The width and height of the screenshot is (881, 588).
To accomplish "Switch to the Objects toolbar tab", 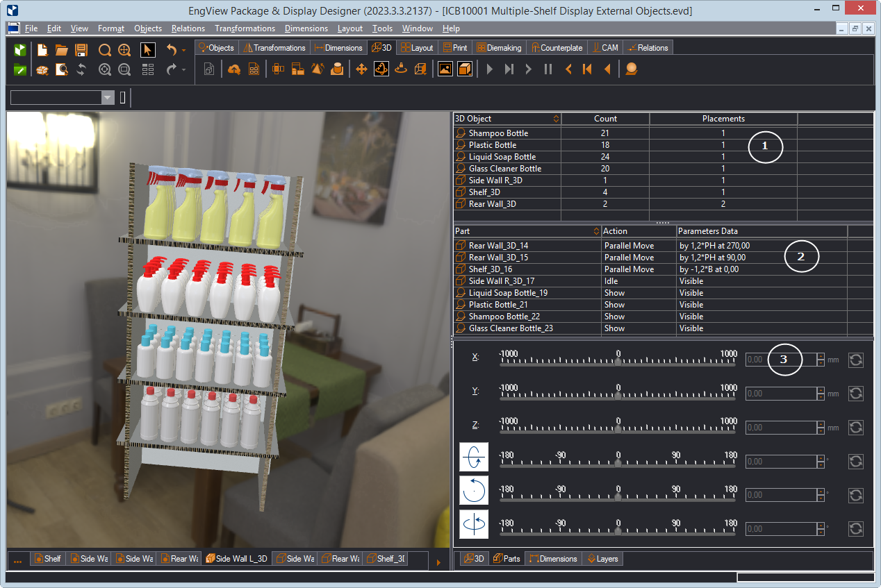I will (x=216, y=48).
